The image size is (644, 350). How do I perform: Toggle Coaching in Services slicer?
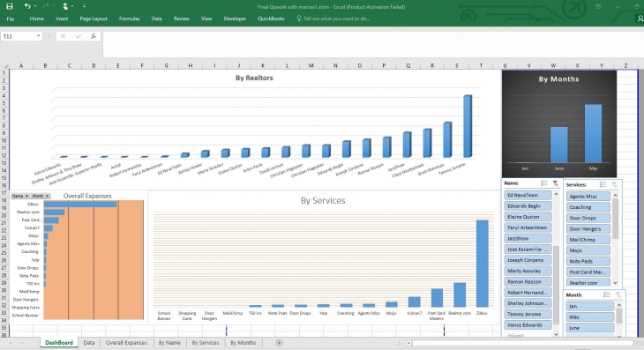(x=588, y=207)
